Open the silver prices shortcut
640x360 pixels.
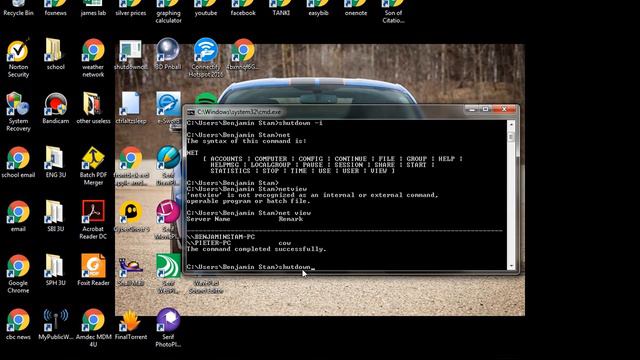pos(131,8)
